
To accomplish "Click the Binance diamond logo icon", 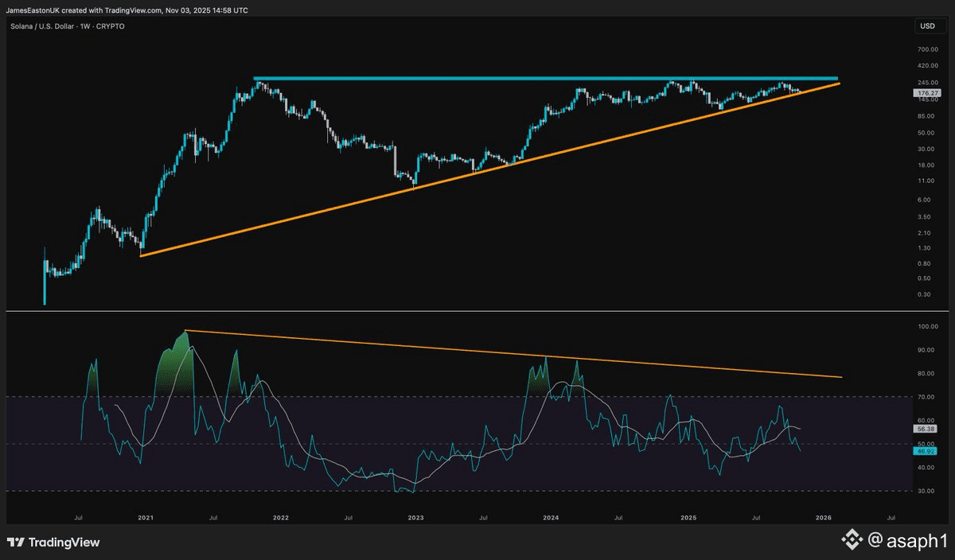I will coord(852,541).
